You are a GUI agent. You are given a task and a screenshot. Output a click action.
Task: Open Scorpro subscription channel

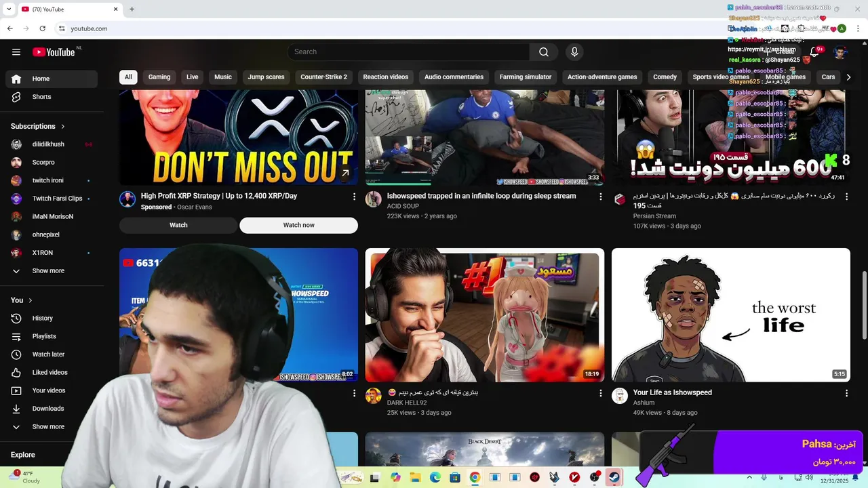click(52, 163)
